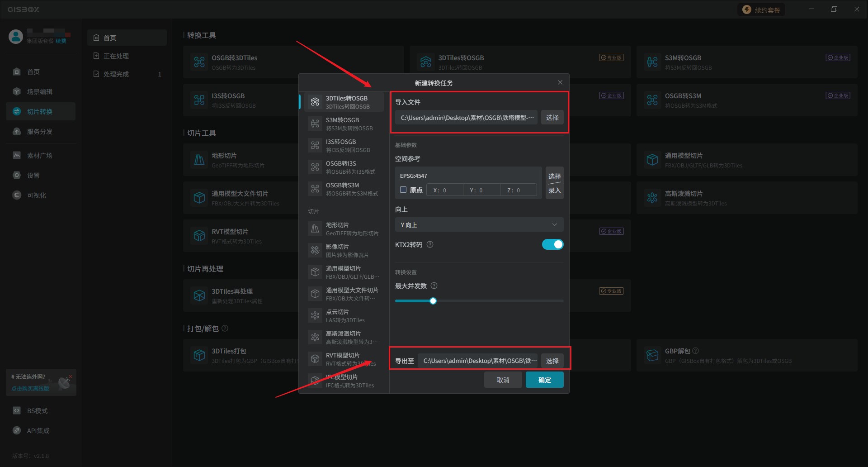Click the KTX2转码 help question icon
Image resolution: width=868 pixels, height=467 pixels.
coord(430,244)
